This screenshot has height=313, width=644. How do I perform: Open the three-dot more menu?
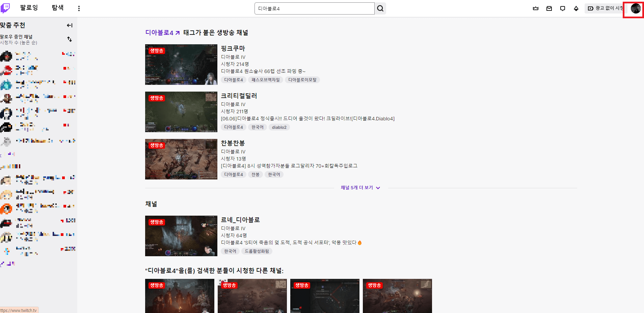[79, 8]
